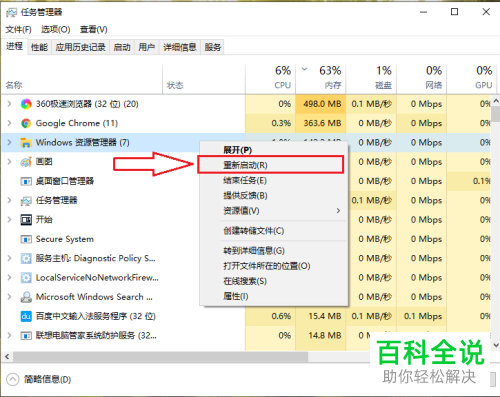Switch to the 用户 tab

point(147,47)
